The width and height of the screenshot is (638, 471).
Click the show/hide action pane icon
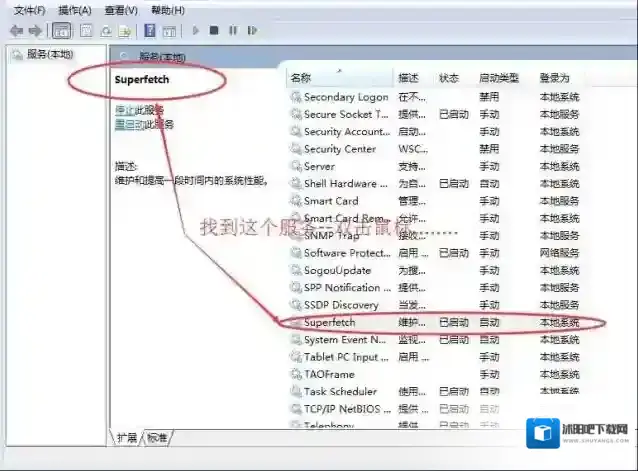(169, 31)
